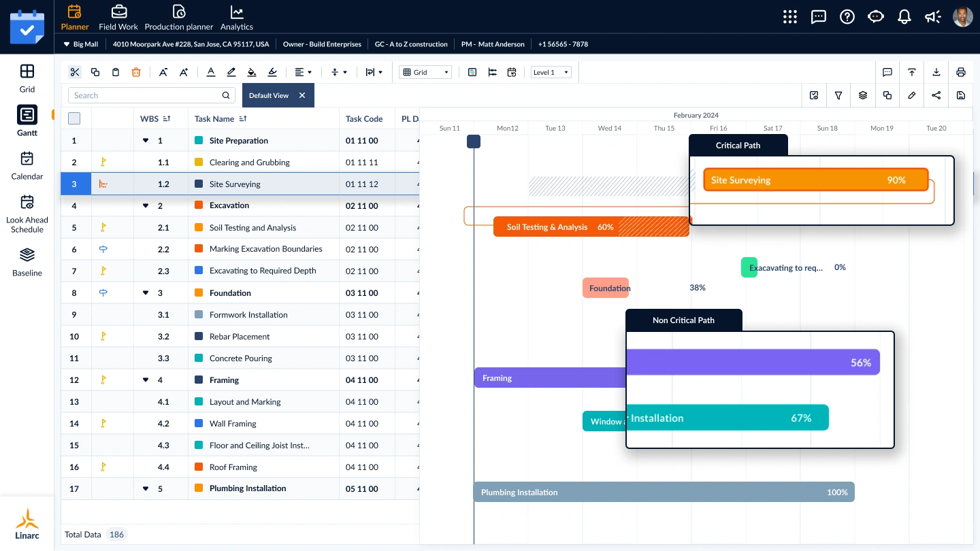
Task: Open Baseline in left sidebar
Action: click(27, 262)
